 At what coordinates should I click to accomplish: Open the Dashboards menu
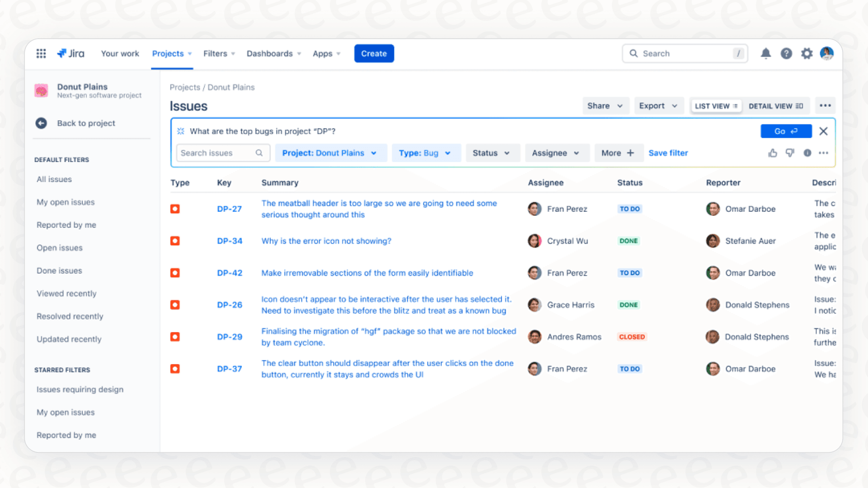(x=273, y=53)
